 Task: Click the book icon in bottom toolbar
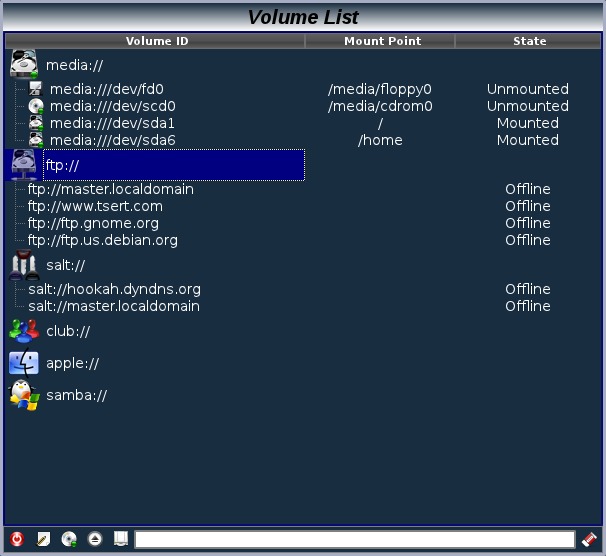click(x=120, y=539)
